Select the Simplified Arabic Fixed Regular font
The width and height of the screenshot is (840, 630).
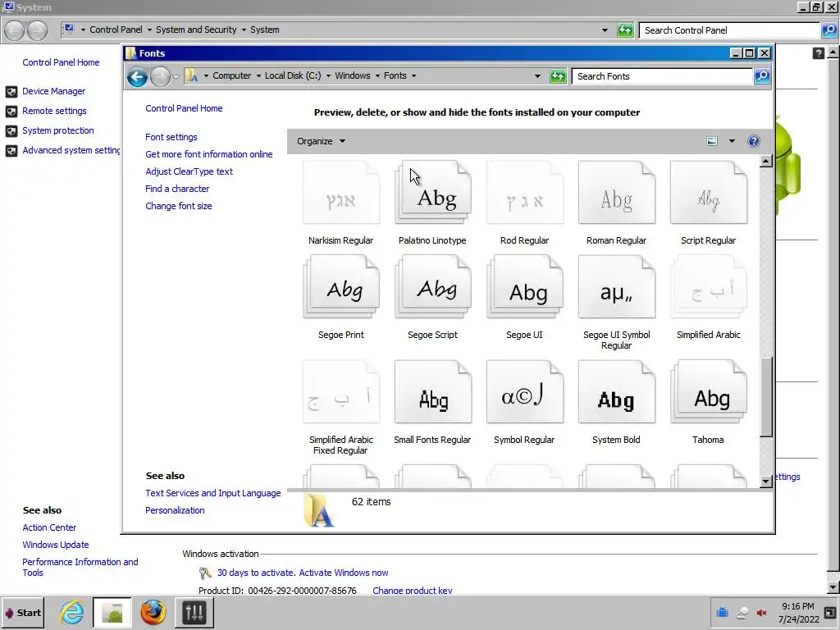pos(341,392)
